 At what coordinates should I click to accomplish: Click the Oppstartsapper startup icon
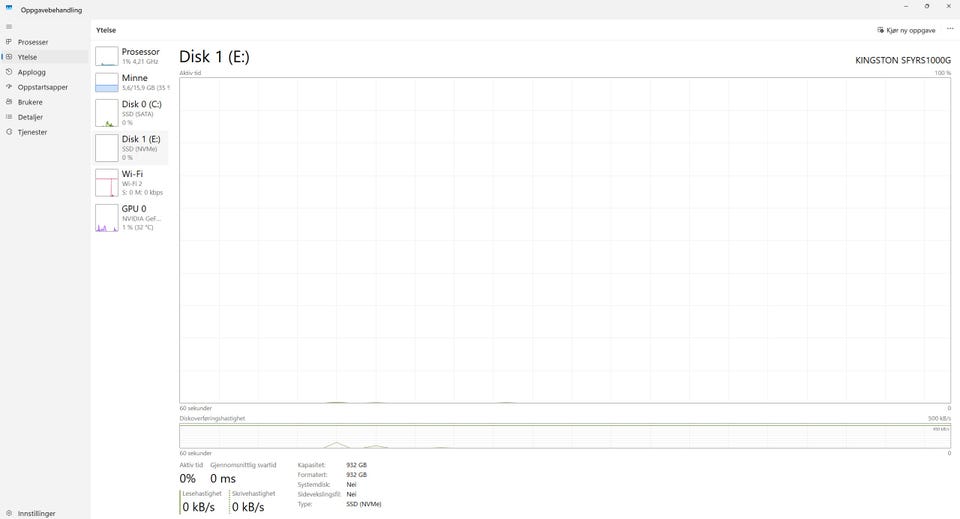coord(9,87)
